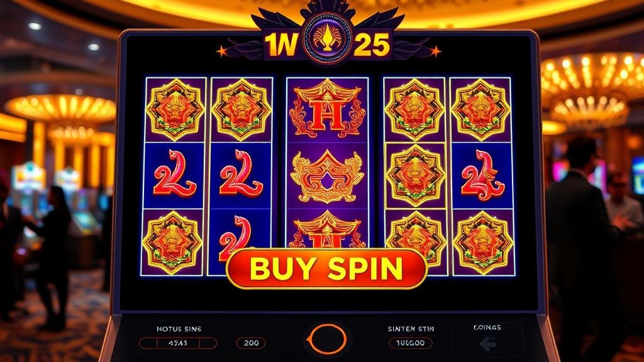Click the value field under NOTUS SINS

click(x=178, y=343)
